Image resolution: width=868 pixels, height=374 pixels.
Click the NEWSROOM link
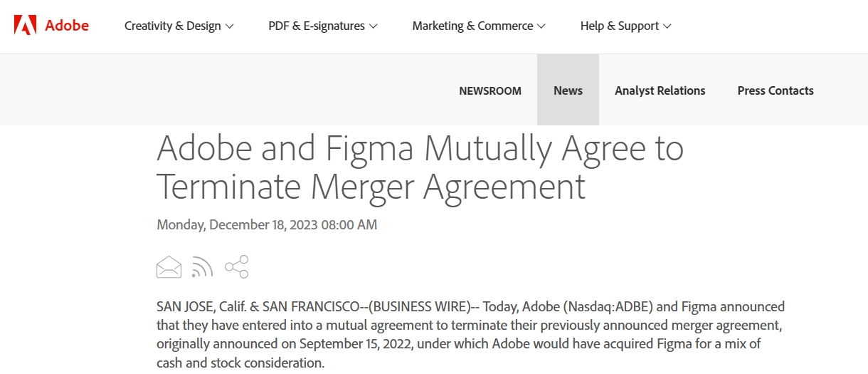pyautogui.click(x=490, y=90)
